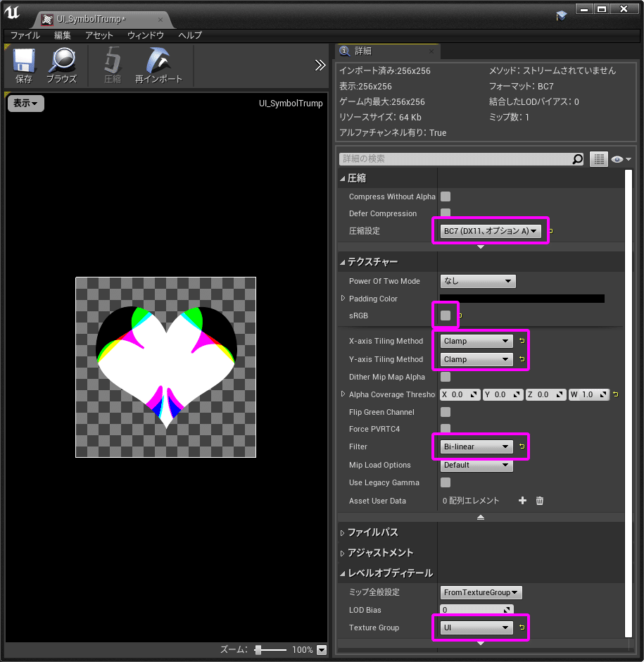Open X-axis Tiling Method Clamp dropdown

pyautogui.click(x=476, y=341)
